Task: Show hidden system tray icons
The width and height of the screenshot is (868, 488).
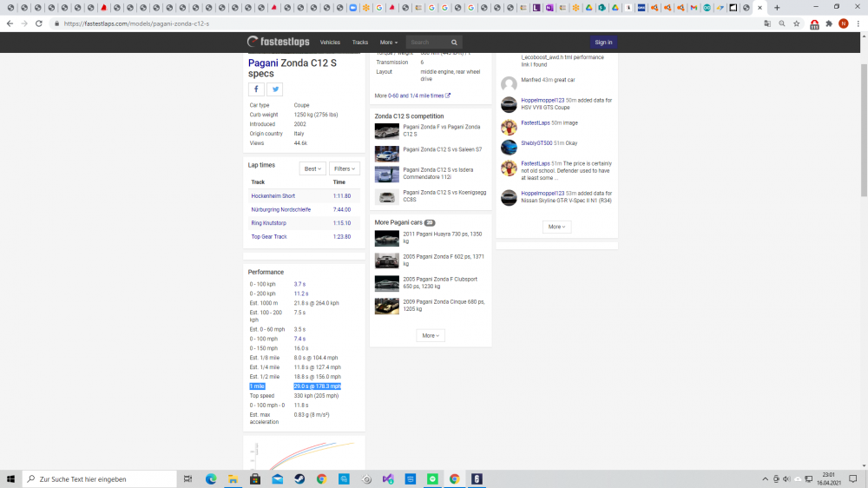Action: (x=765, y=479)
